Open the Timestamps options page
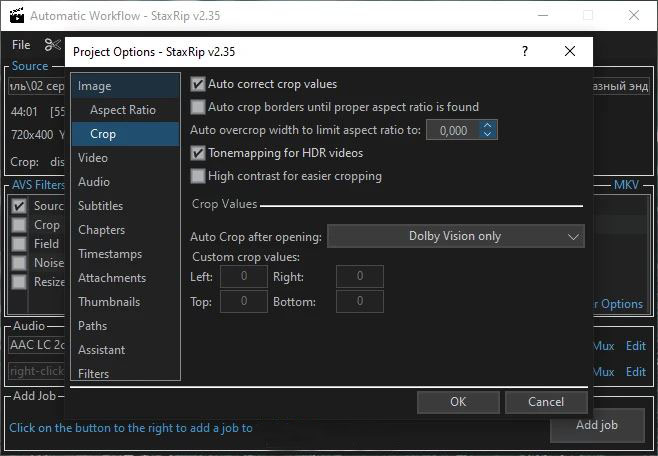Screen dimensions: 658x456 [125, 254]
